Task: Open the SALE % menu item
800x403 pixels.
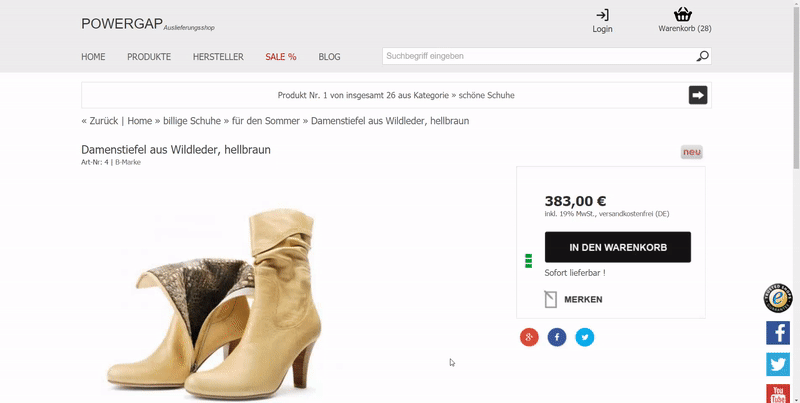Action: pyautogui.click(x=281, y=57)
